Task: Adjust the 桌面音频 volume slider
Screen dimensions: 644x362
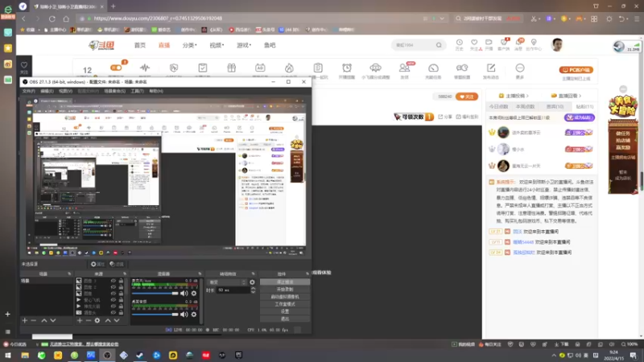Action: click(155, 315)
